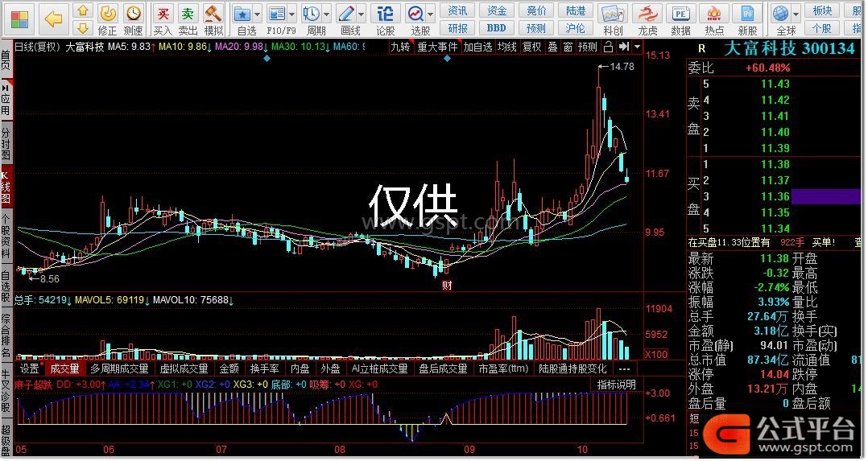Viewport: 868px width, 461px height.
Task: Click the colorful four-square home icon
Action: pos(19,19)
